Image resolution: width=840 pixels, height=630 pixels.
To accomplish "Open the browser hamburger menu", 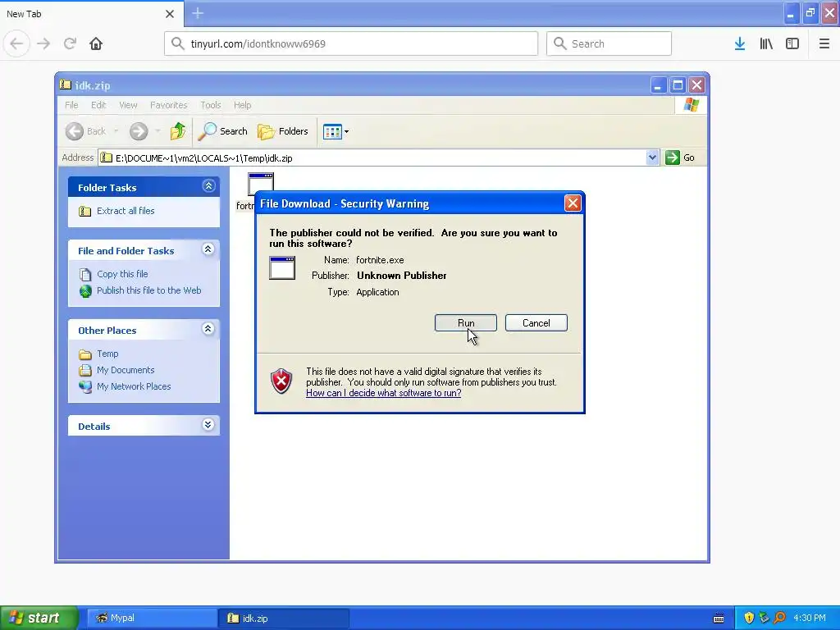I will pyautogui.click(x=824, y=43).
